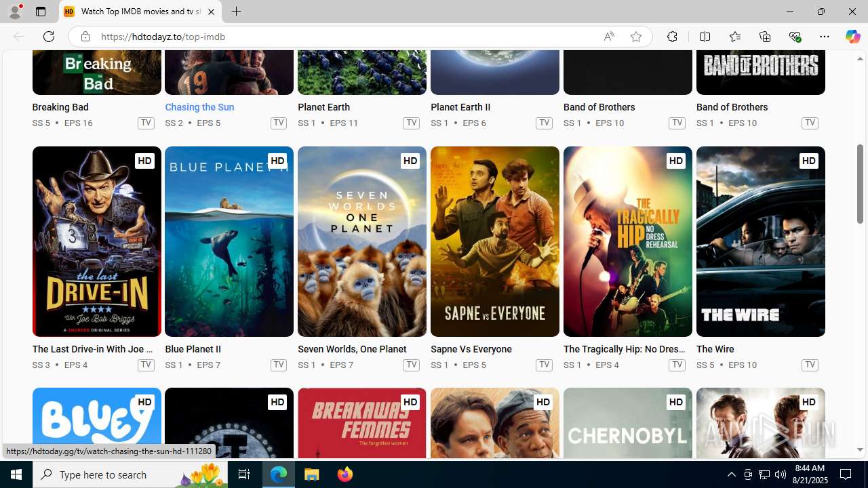Open the Edge profile icon
Viewport: 868px width, 488px height.
pos(15,12)
